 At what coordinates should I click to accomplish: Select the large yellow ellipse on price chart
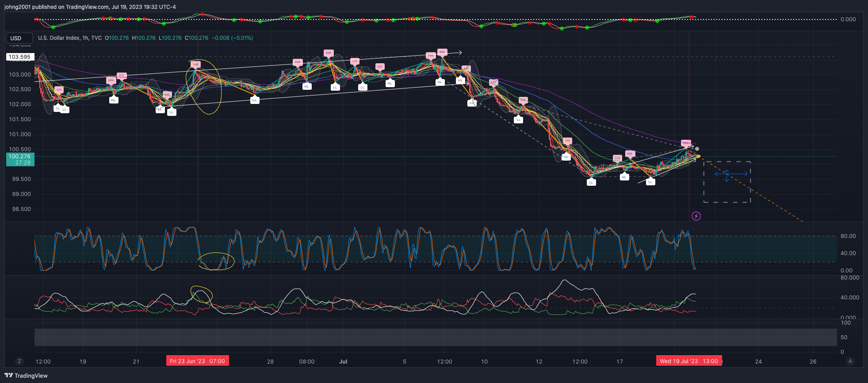(204, 87)
